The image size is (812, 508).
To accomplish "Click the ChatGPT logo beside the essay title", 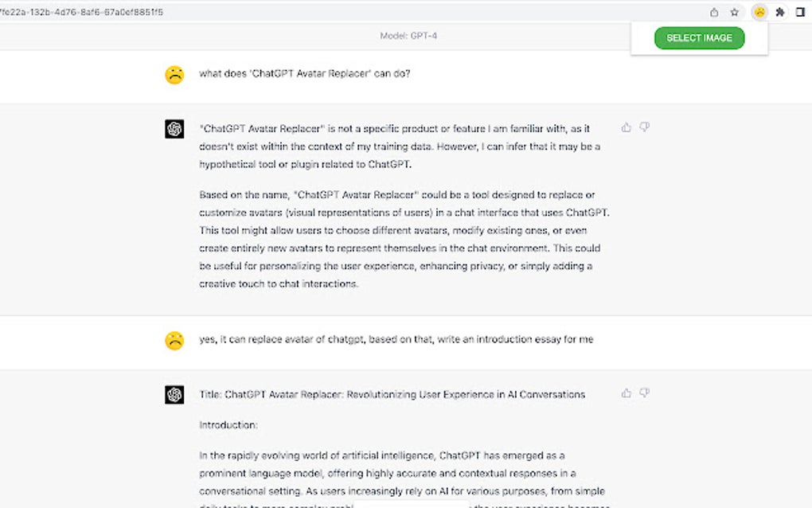I will (174, 394).
